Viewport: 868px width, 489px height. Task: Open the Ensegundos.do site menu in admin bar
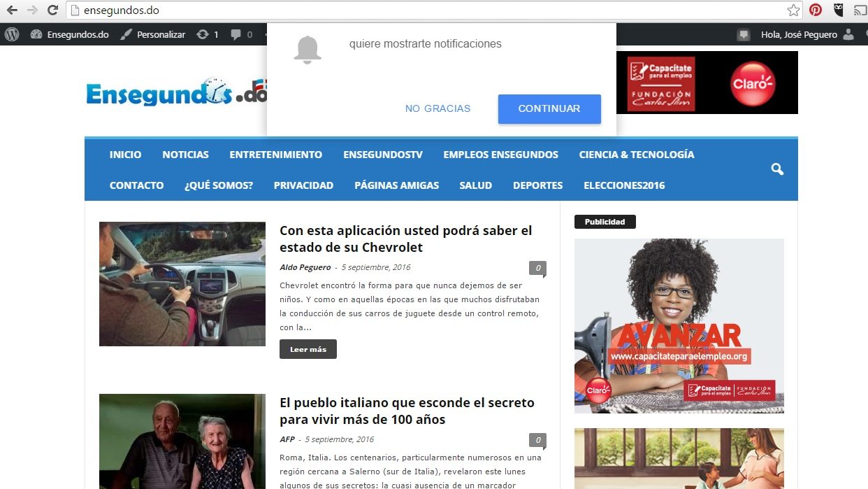[x=70, y=34]
